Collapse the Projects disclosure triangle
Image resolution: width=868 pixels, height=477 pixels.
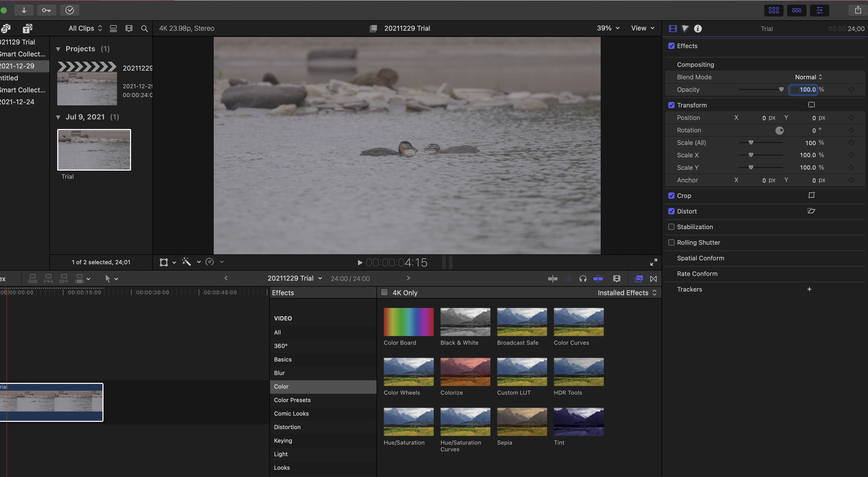(58, 49)
